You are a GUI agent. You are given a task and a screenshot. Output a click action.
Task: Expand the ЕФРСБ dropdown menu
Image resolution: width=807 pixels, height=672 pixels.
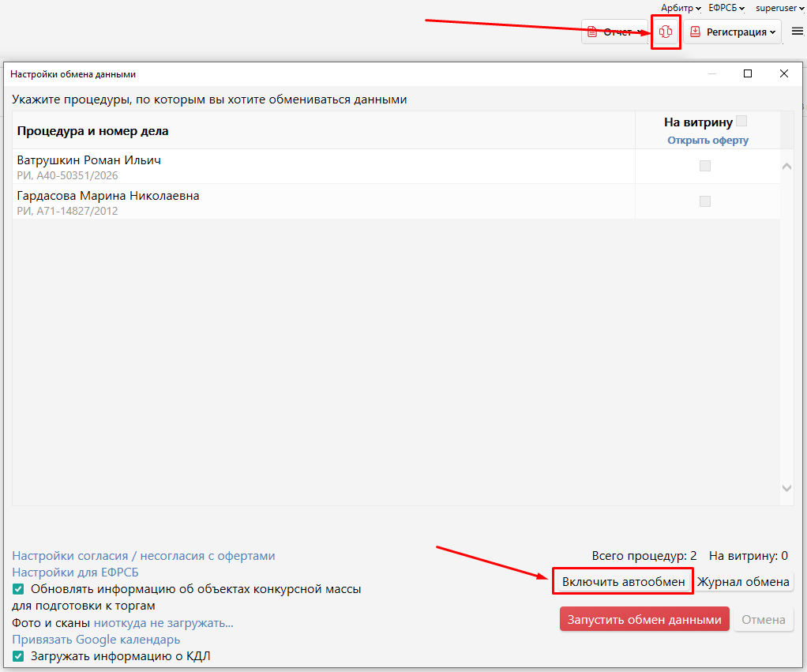(x=726, y=8)
